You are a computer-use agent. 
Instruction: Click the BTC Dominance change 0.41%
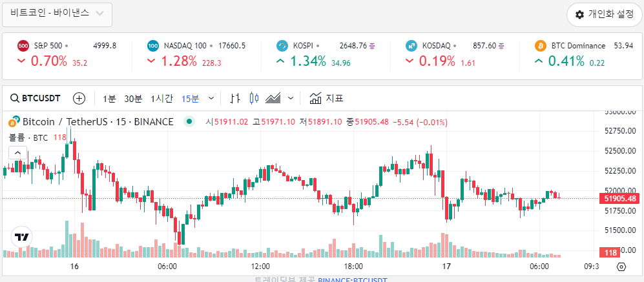(566, 61)
